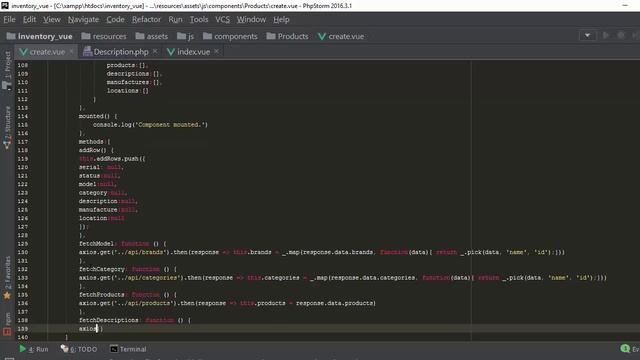The width and height of the screenshot is (640, 360).
Task: Close the create.vue tab
Action: pos(71,51)
